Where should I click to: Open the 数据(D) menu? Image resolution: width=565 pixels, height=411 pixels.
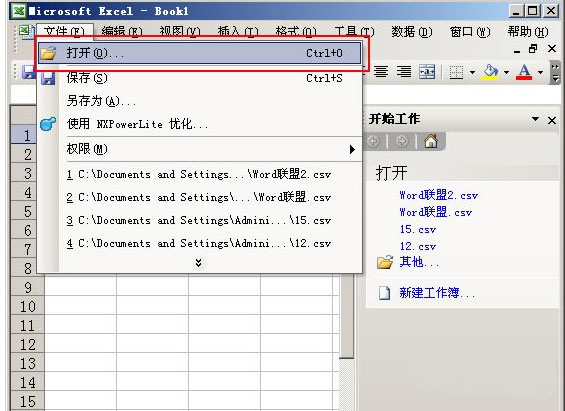(412, 32)
